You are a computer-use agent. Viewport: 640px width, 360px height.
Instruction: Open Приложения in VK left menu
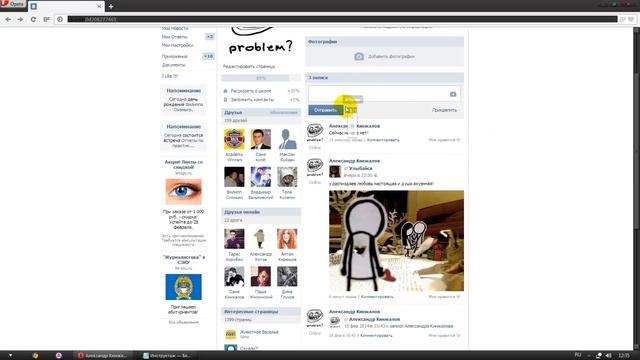click(175, 56)
